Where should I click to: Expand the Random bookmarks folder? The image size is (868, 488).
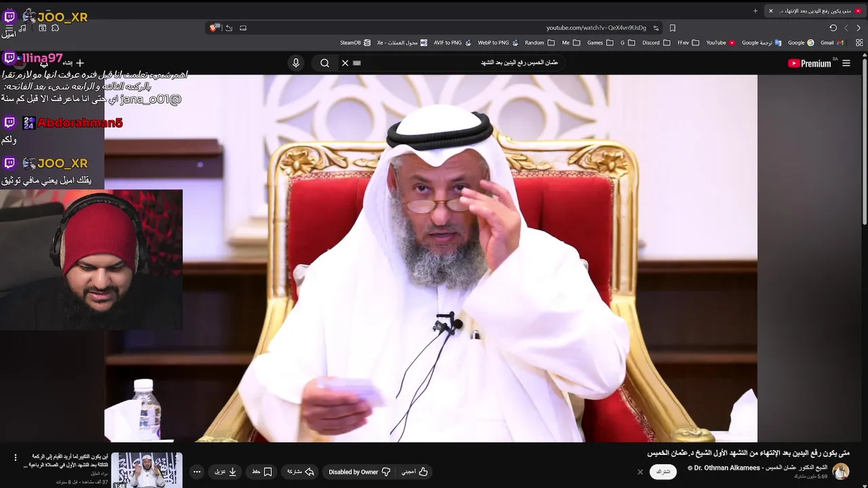click(x=540, y=43)
